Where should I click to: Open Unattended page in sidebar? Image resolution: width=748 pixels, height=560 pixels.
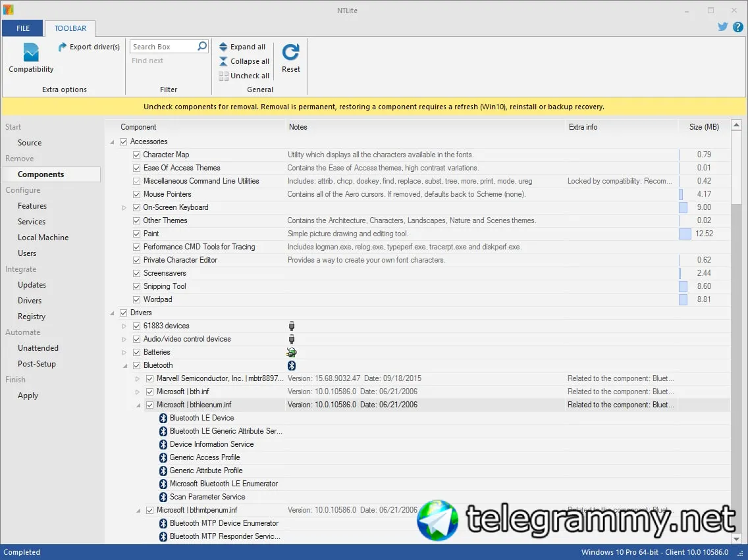pos(38,348)
